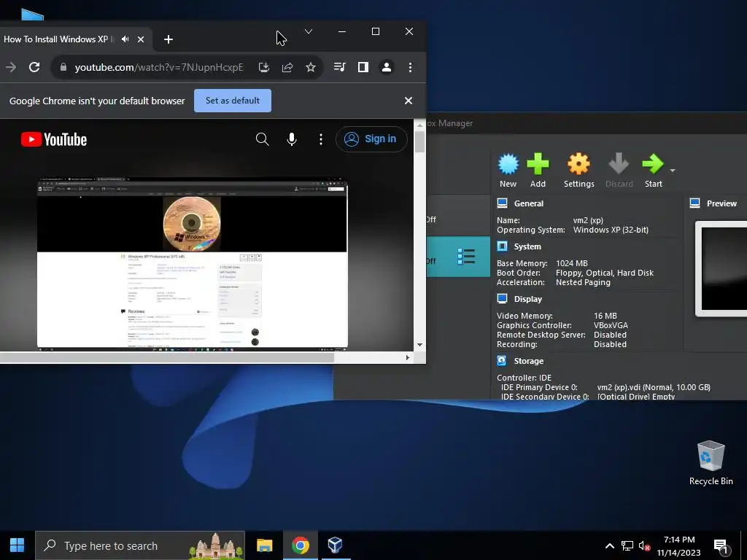The width and height of the screenshot is (747, 560).
Task: Open the Windows Start menu
Action: pos(18,545)
